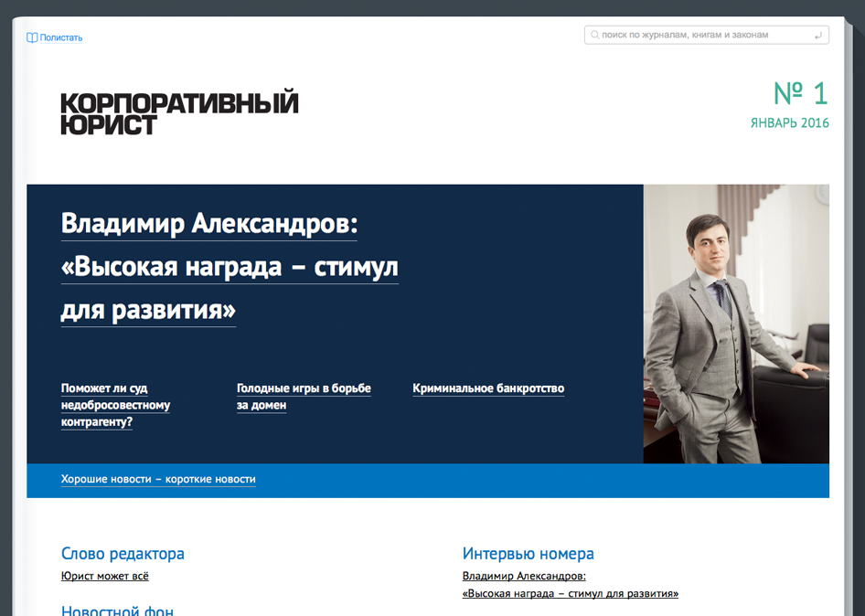The height and width of the screenshot is (616, 865).
Task: Open the Юрист может всё article
Action: click(x=104, y=576)
